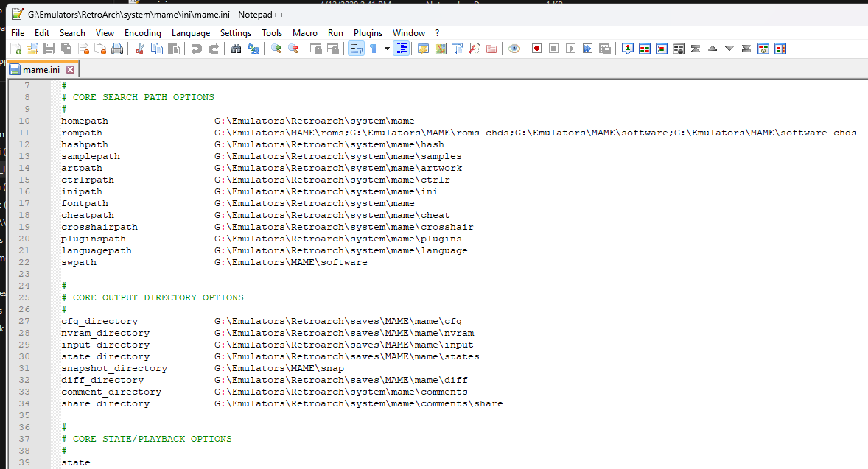Save the current recorded macro icon

[x=605, y=49]
